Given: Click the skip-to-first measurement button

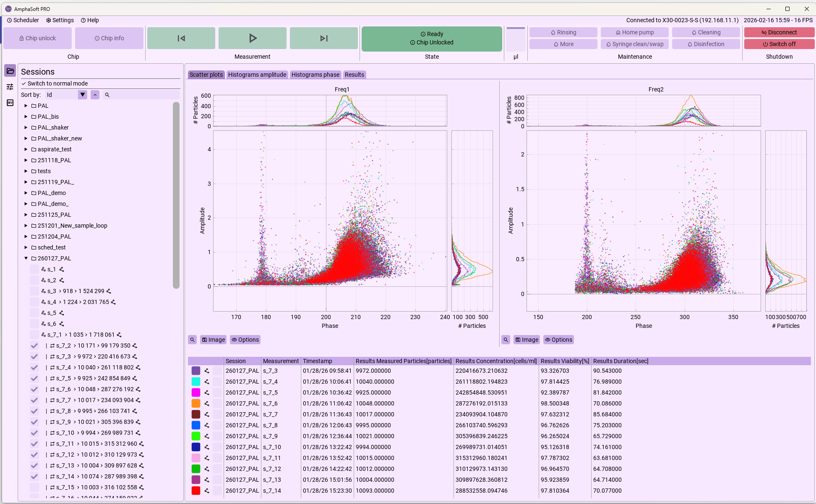Looking at the screenshot, I should pyautogui.click(x=181, y=38).
